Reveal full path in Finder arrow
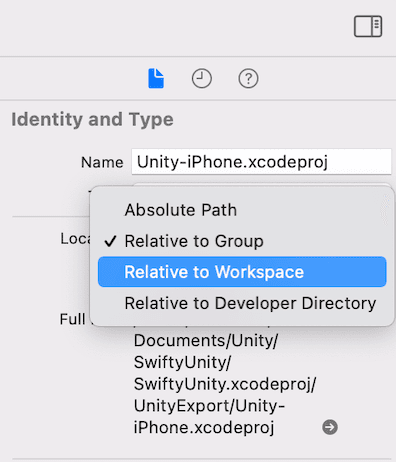Screen dimensions: 396x462 330,427
